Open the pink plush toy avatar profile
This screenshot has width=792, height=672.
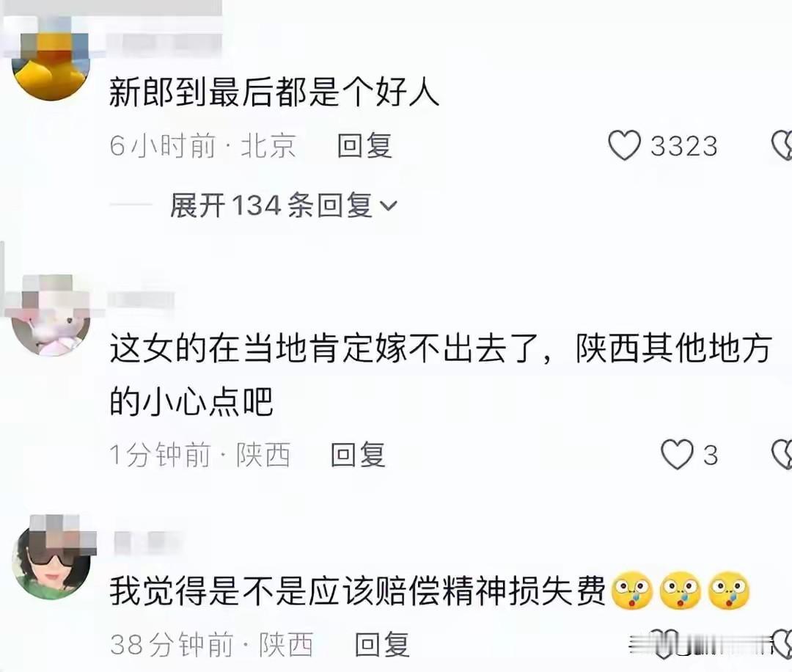51,315
